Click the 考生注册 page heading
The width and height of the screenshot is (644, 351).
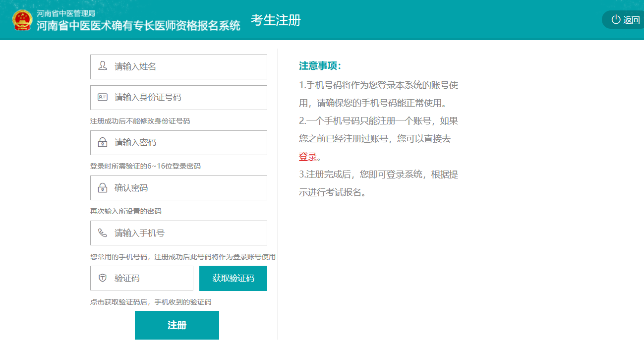[x=276, y=20]
